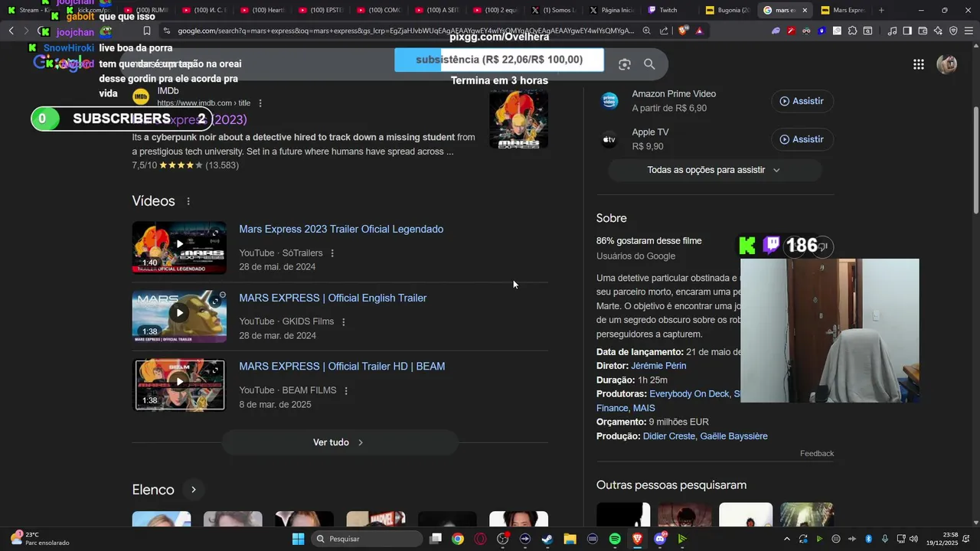This screenshot has height=551, width=980.
Task: Click the Ver tudo videos button
Action: click(x=339, y=442)
